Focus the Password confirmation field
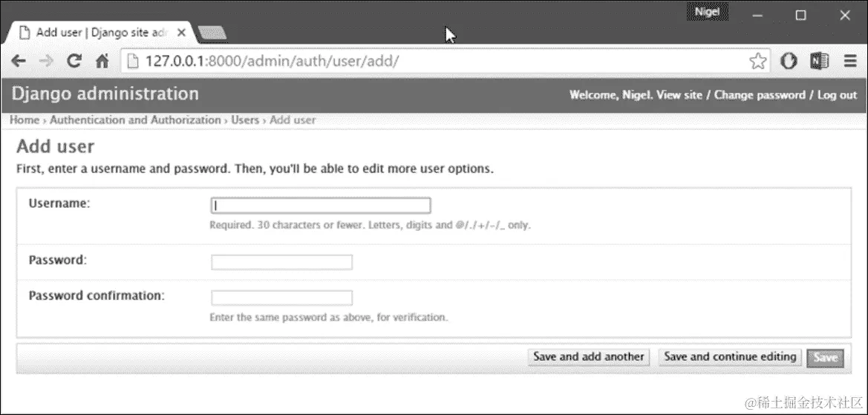 (281, 298)
